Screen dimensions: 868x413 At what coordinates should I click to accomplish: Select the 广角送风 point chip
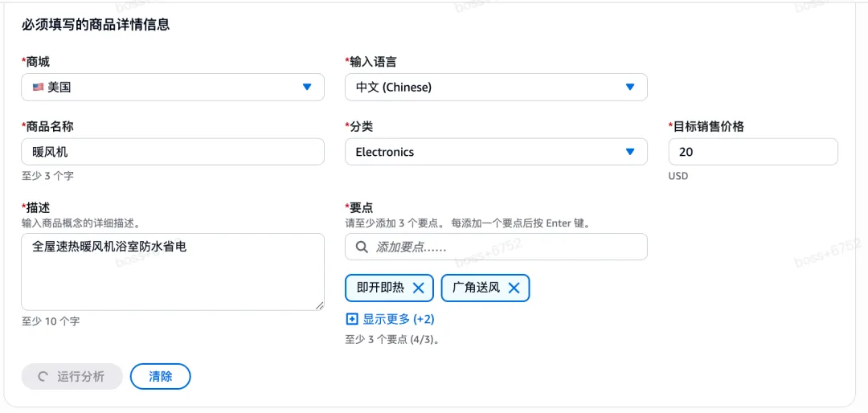[x=485, y=288]
